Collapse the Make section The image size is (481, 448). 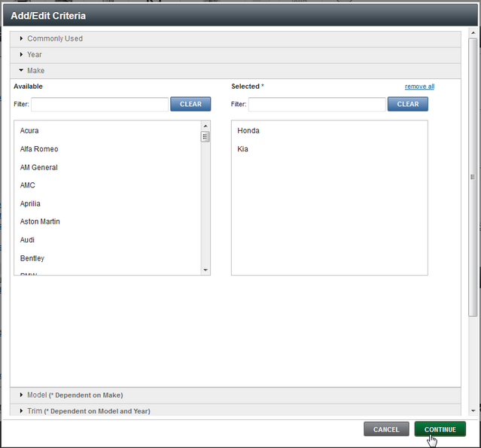(236, 71)
